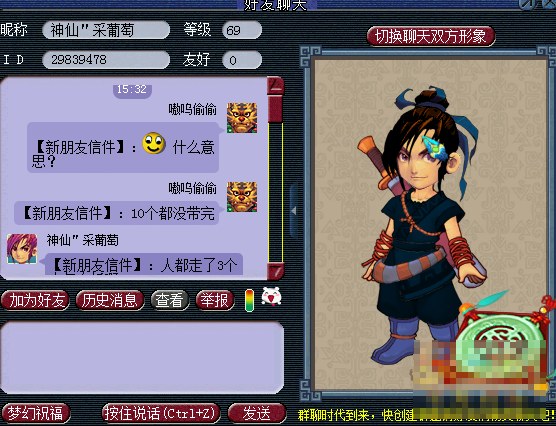Screen dimensions: 556x426
Task: Click the tiger avatar beside 什么意思 message
Action: click(242, 118)
